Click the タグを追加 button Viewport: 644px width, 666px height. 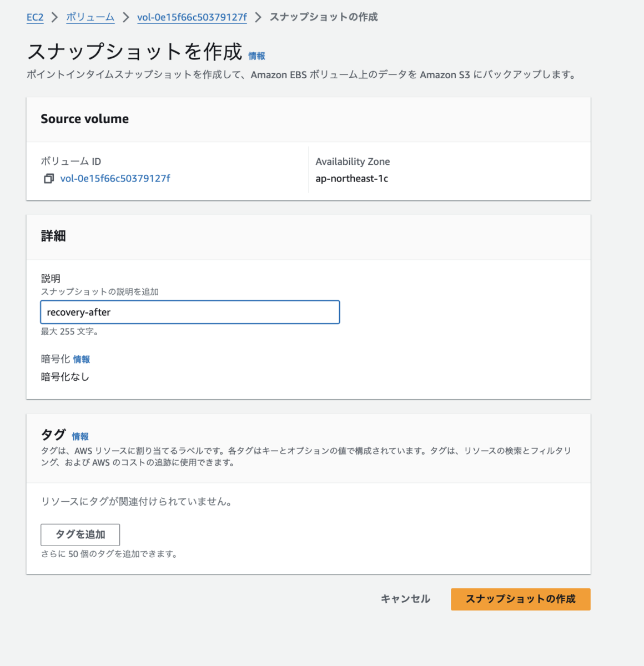(x=80, y=534)
